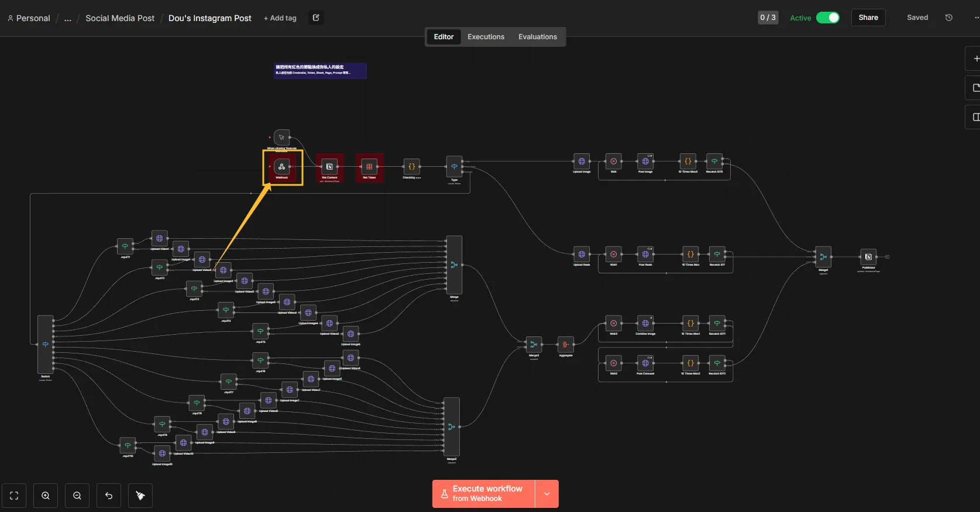This screenshot has width=980, height=512.
Task: Click the fit-to-view canvas icon
Action: (x=14, y=496)
